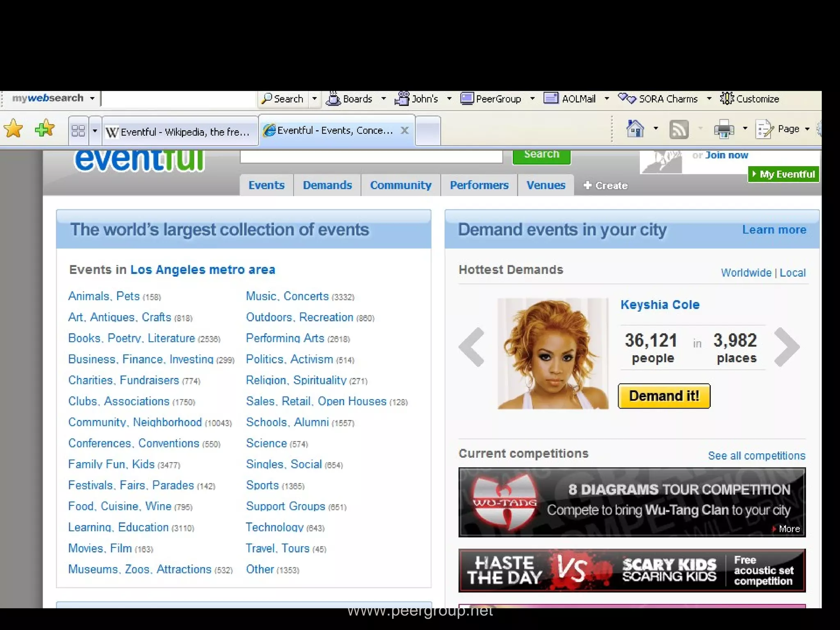Open the Page menu dropdown
840x630 pixels.
[x=787, y=129]
